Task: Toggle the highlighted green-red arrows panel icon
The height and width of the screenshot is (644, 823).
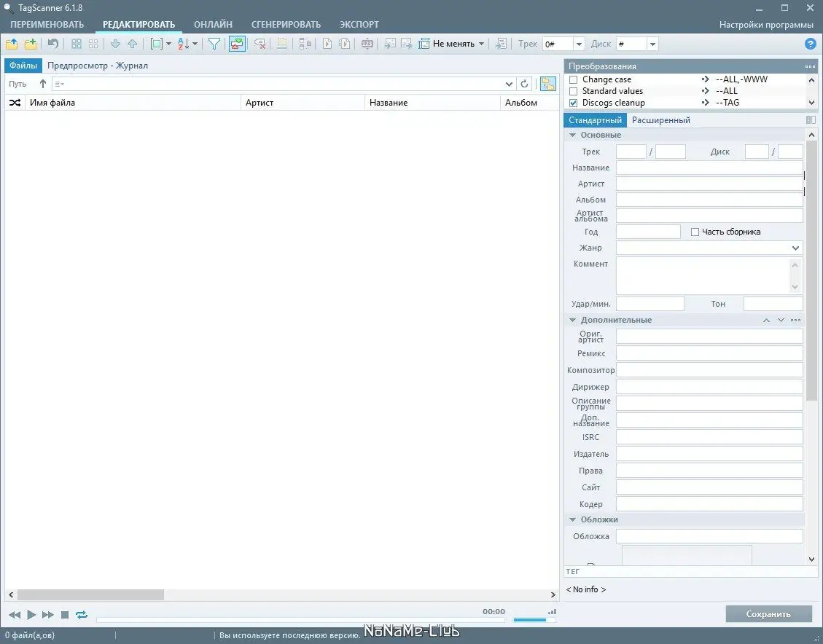Action: point(237,44)
